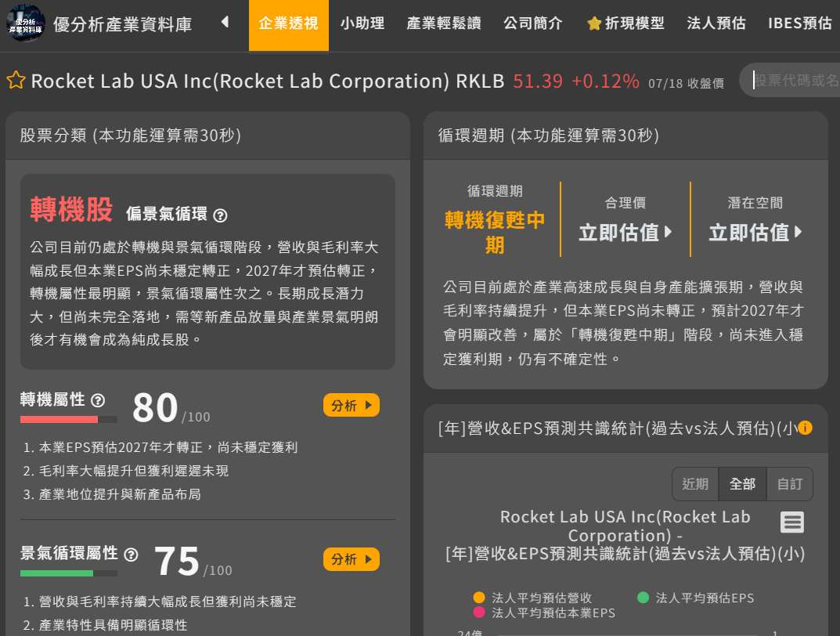Click the orange info icon on the forecast panel
This screenshot has height=636, width=840.
pos(805,428)
